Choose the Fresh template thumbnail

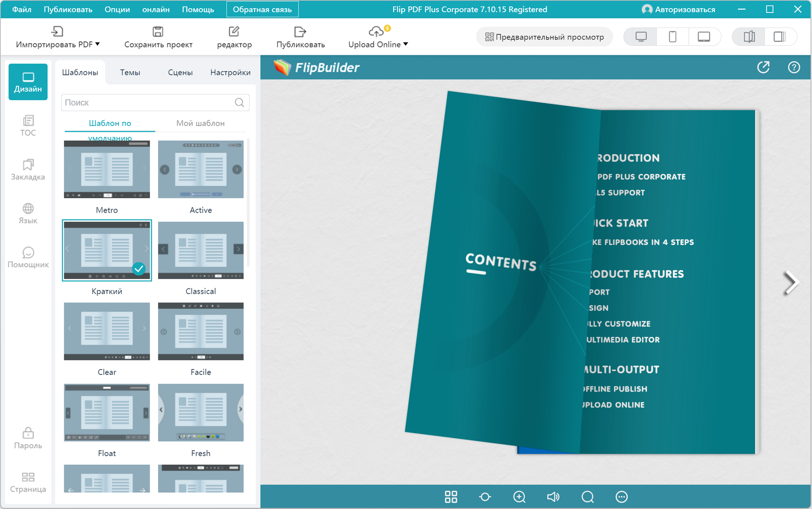(x=201, y=413)
